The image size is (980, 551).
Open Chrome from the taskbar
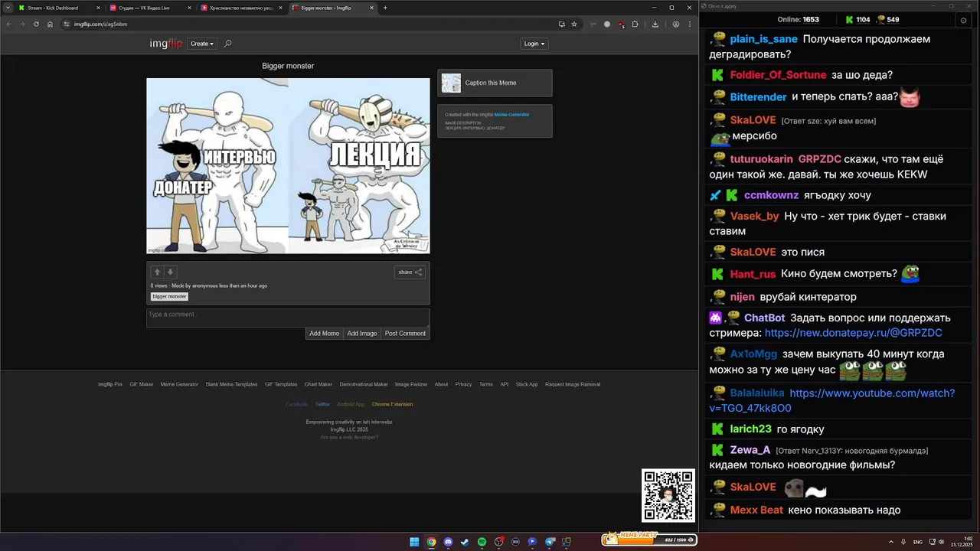[x=431, y=542]
